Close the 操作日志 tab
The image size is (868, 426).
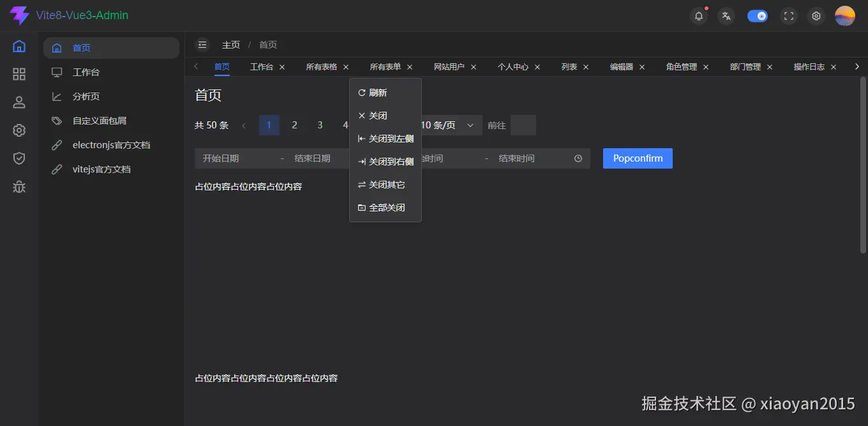click(x=834, y=67)
